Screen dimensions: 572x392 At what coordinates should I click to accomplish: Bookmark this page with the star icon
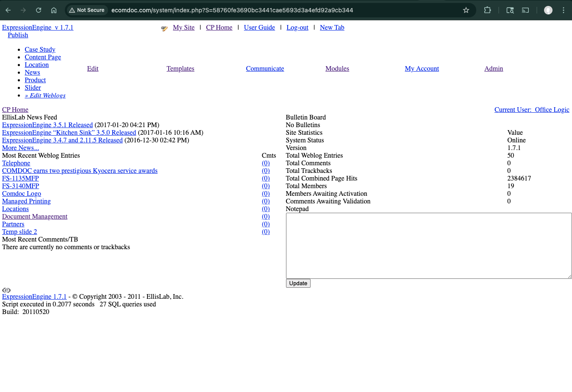point(466,9)
